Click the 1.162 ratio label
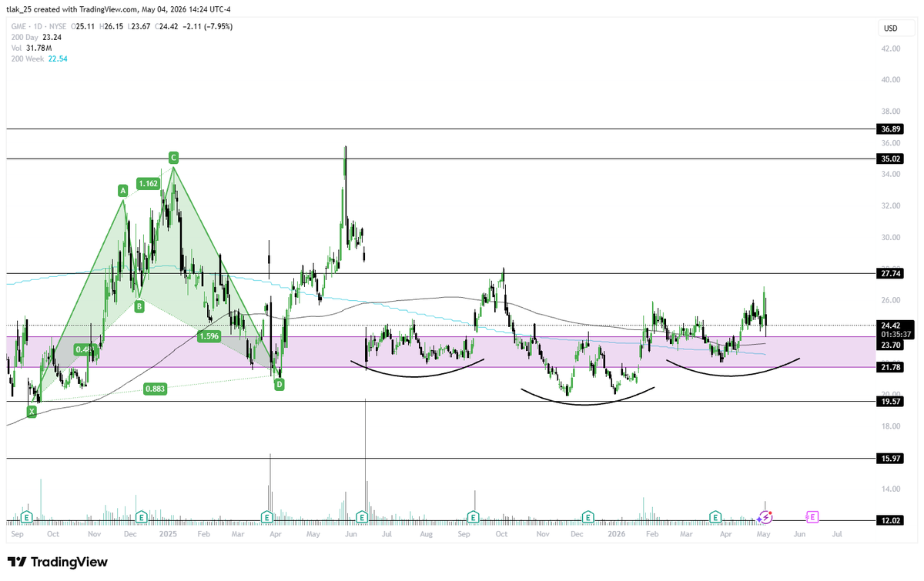Screen dimensions: 924x581 (x=148, y=183)
